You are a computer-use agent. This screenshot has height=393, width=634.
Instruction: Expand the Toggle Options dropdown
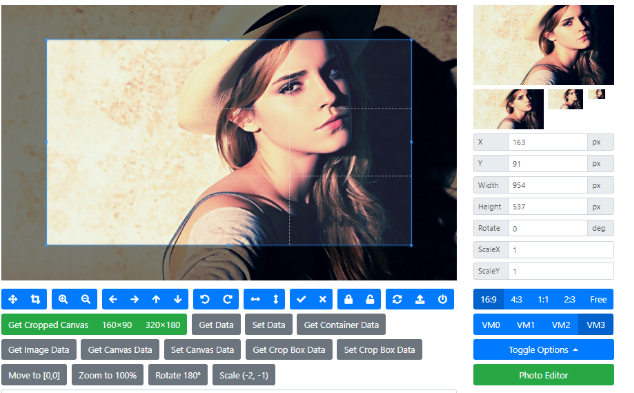tap(543, 350)
